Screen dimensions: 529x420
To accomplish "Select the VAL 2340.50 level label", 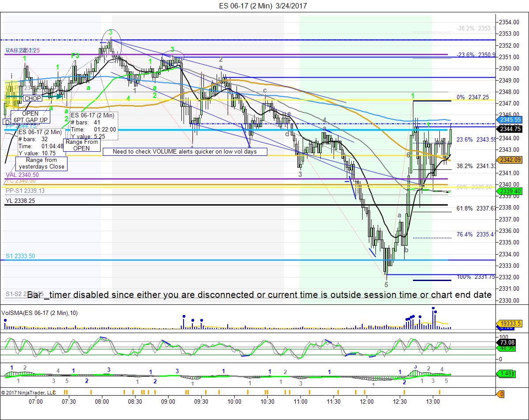I will [22, 175].
